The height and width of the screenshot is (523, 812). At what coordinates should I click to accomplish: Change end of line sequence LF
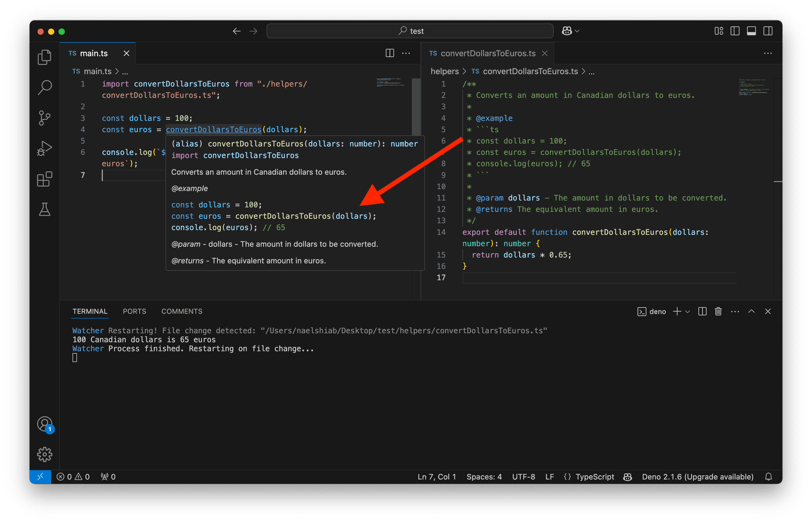[x=549, y=477]
